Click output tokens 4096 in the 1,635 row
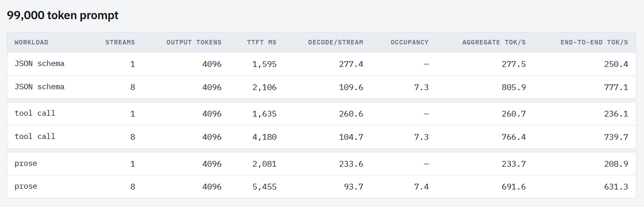644x207 pixels. click(212, 114)
